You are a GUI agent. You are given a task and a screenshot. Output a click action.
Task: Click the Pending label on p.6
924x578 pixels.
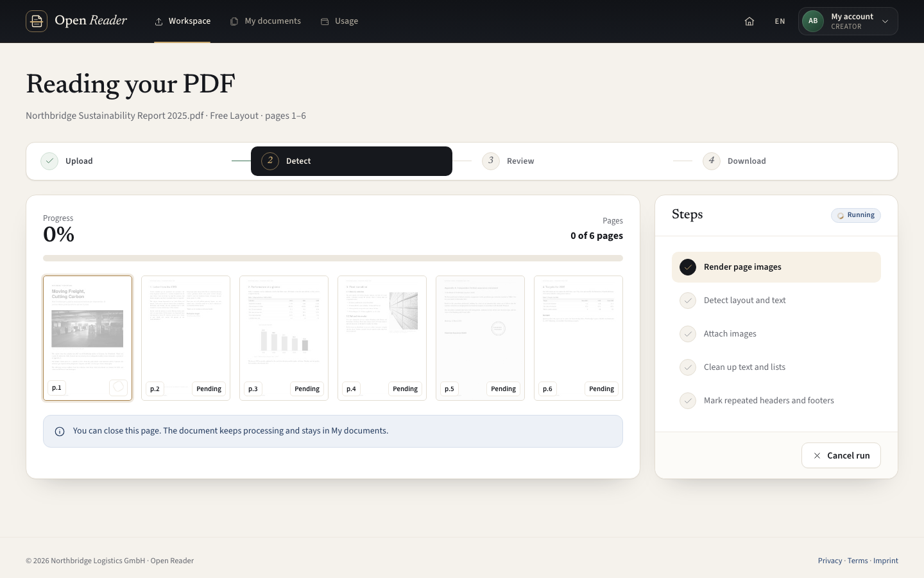click(601, 389)
